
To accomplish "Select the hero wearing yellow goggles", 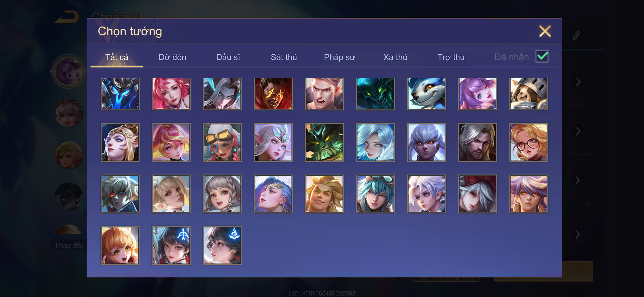I will (222, 142).
